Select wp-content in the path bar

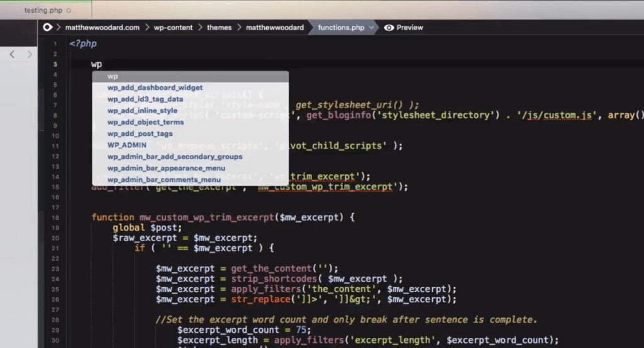point(173,28)
